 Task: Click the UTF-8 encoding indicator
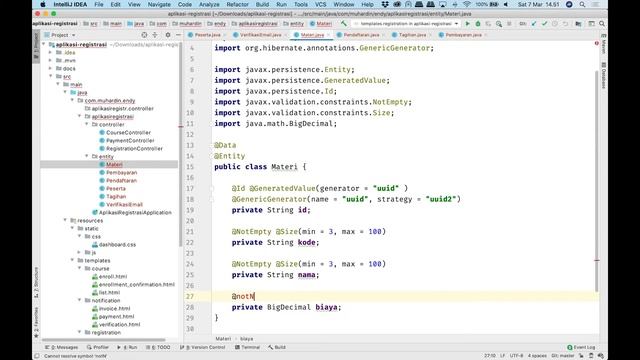tap(516, 356)
